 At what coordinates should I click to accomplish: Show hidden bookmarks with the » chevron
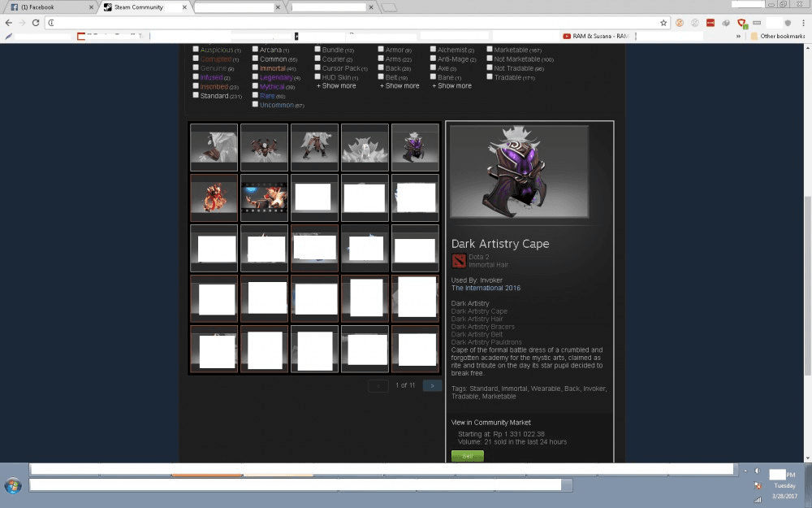(x=738, y=37)
